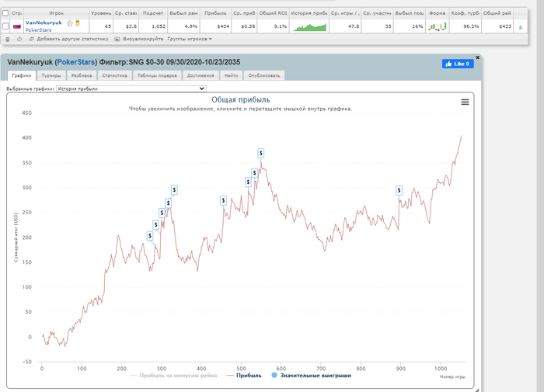Sort by the Форма column header
Viewport: 544px width, 392px height.
(x=437, y=13)
